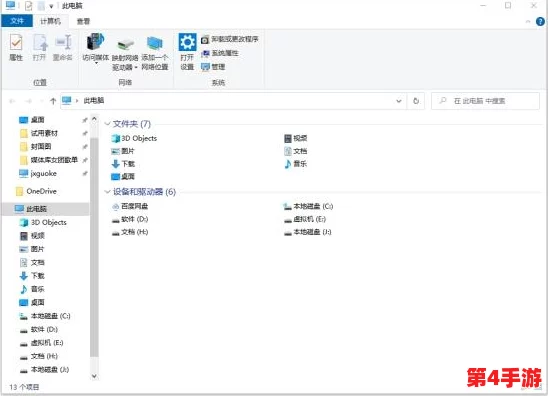Select 图片 in the navigation pane
Image resolution: width=548 pixels, height=396 pixels.
tap(32, 249)
